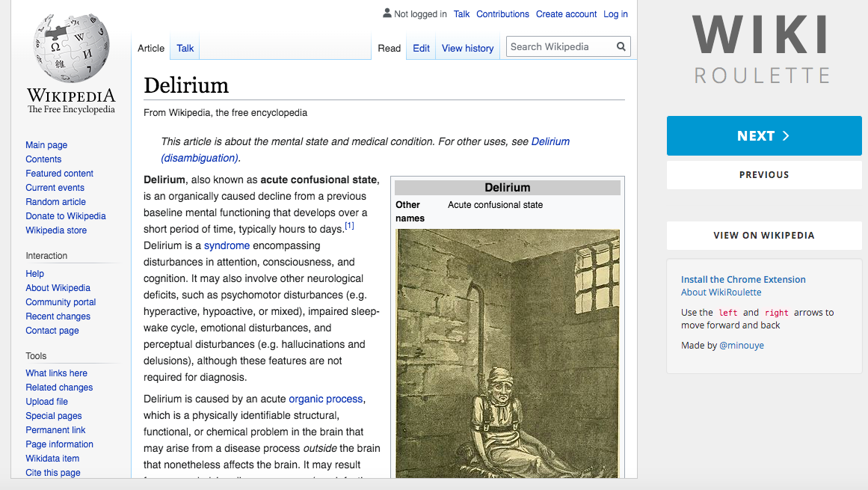This screenshot has height=490, width=868.
Task: Follow the syndrome link in the article
Action: coord(227,245)
